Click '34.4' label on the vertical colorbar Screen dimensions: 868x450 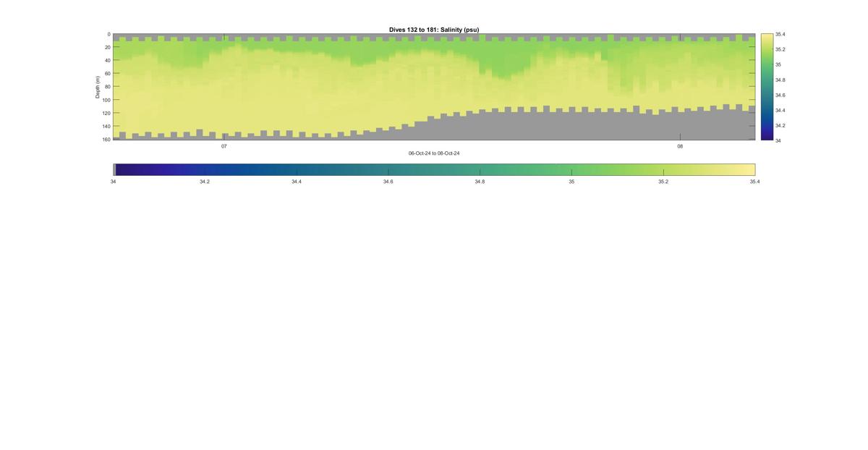click(780, 110)
